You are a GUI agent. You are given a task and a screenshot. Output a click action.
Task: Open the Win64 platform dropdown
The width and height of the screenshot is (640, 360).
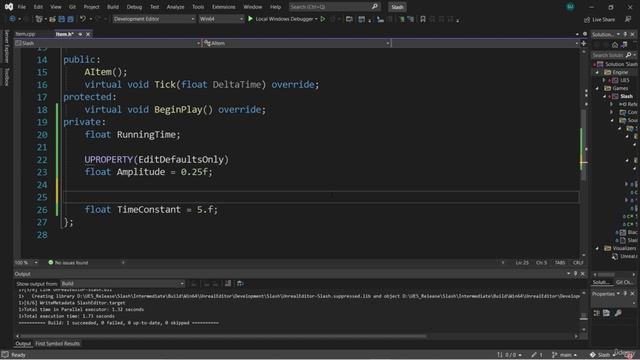(x=221, y=19)
